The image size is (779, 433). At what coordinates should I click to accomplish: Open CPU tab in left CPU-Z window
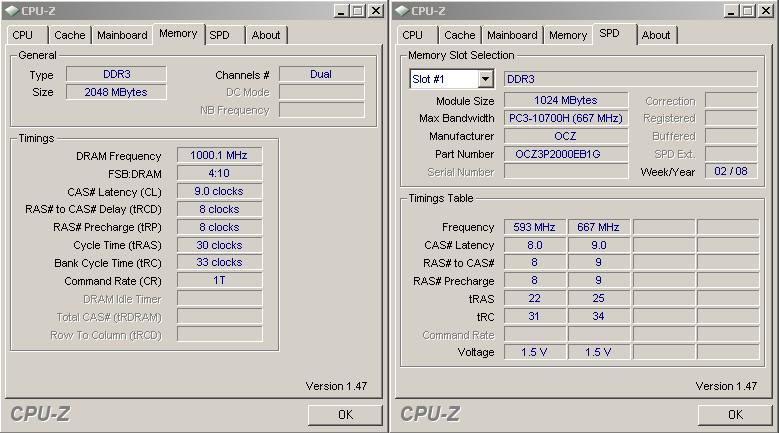point(23,35)
